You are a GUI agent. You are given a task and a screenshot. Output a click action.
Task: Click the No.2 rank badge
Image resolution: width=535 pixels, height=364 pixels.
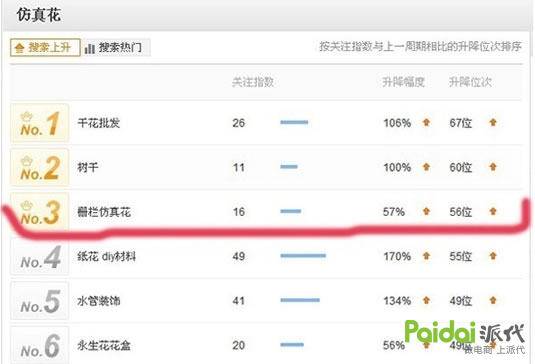click(x=40, y=168)
